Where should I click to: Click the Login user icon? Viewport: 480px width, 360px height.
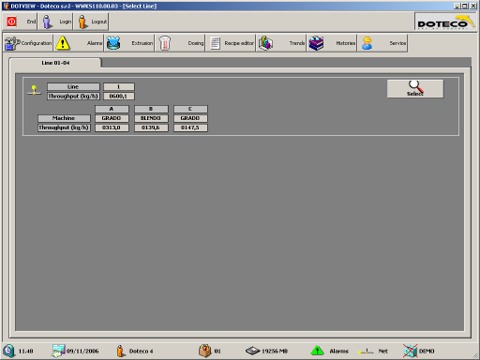[47, 22]
